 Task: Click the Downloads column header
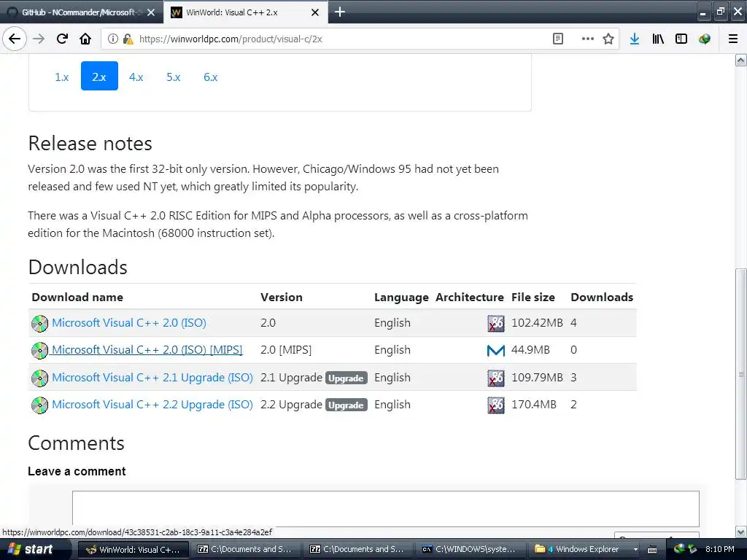click(602, 297)
